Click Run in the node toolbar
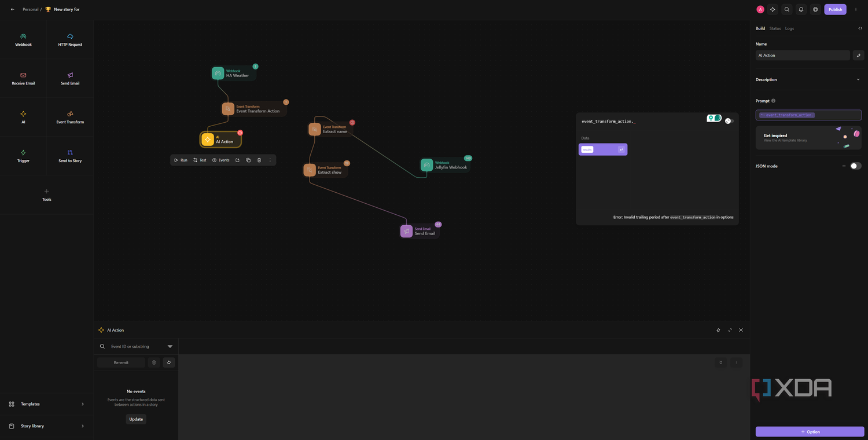This screenshot has width=868, height=440. [181, 160]
